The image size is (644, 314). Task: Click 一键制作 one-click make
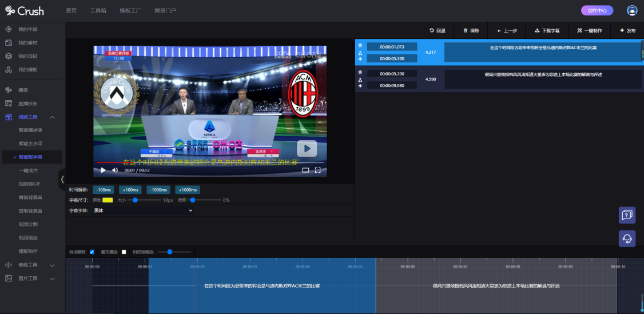[589, 30]
